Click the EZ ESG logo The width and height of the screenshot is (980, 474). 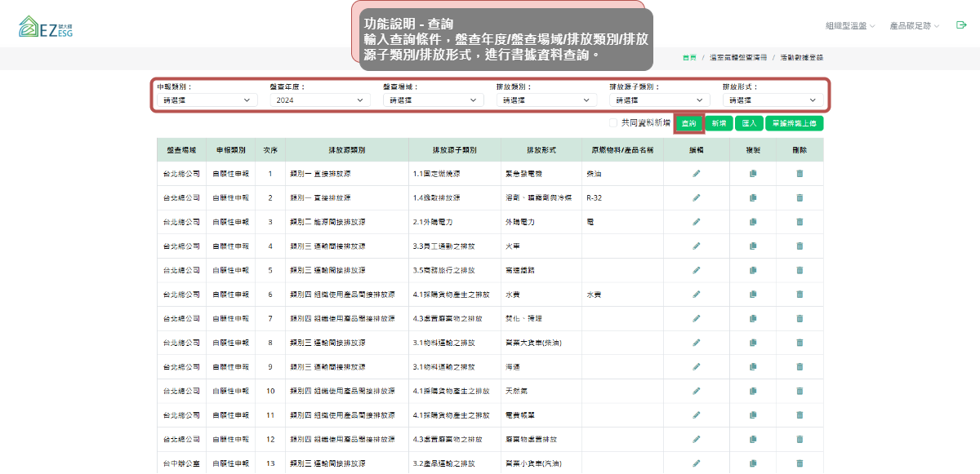click(x=44, y=26)
